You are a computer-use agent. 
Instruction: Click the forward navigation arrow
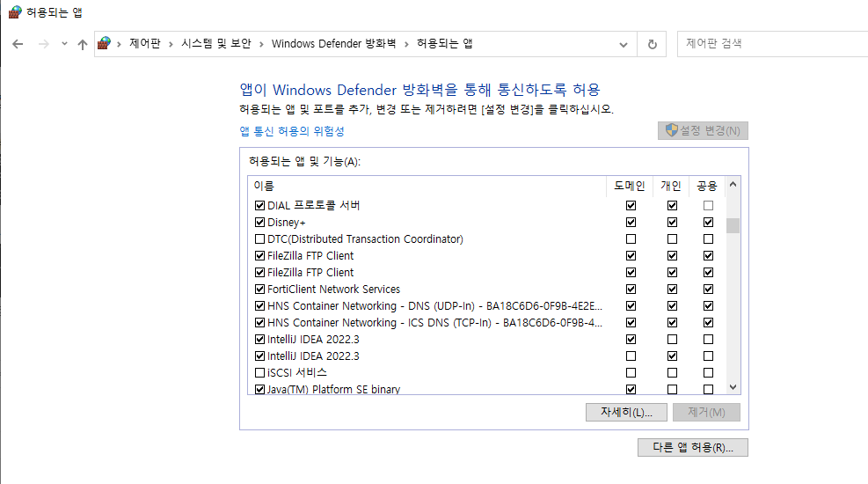44,44
